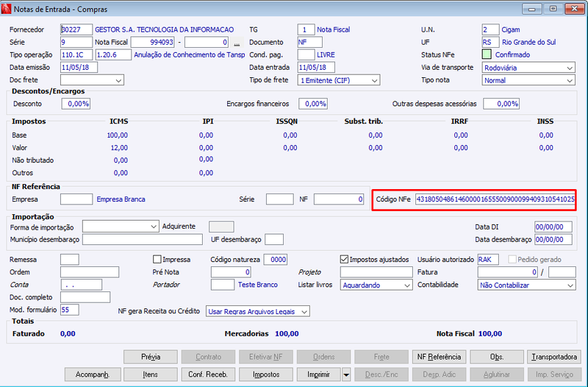Toggle the Pedido gerado checkbox
Viewport: 588px width, 387px height.
pyautogui.click(x=512, y=260)
